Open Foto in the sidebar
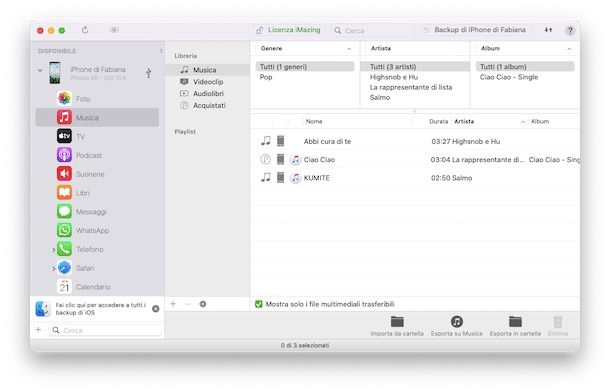The image size is (610, 392). point(97,99)
